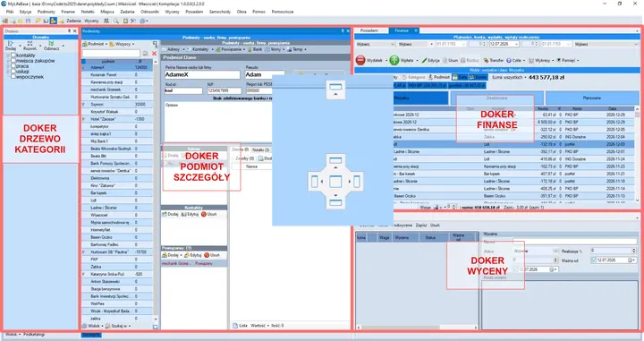Check the miejsca zakupów tree checkbox
Screen dimensions: 644x341
pos(13,60)
